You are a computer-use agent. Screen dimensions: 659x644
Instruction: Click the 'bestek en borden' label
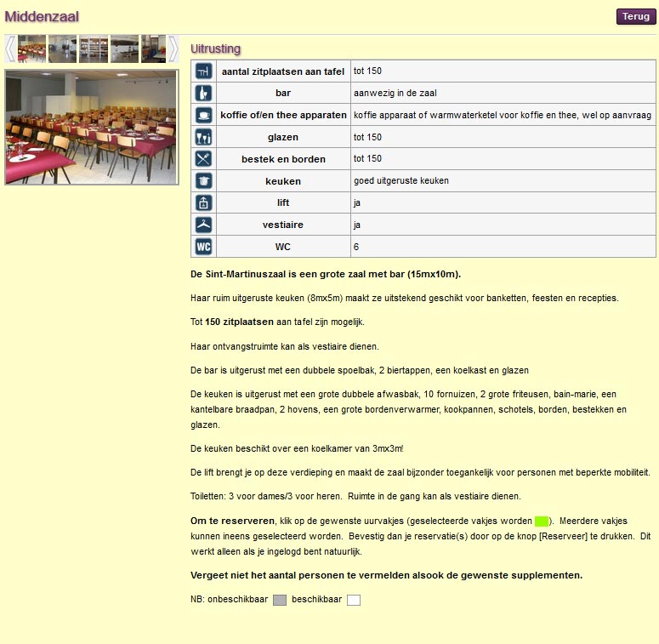pyautogui.click(x=283, y=159)
